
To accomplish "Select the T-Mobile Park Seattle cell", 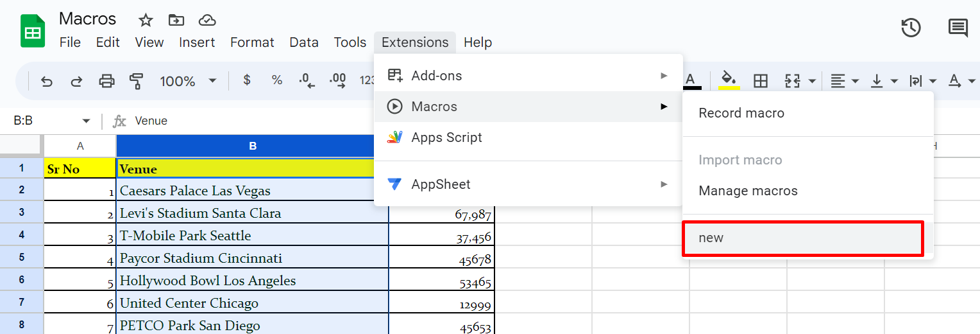I will [253, 236].
